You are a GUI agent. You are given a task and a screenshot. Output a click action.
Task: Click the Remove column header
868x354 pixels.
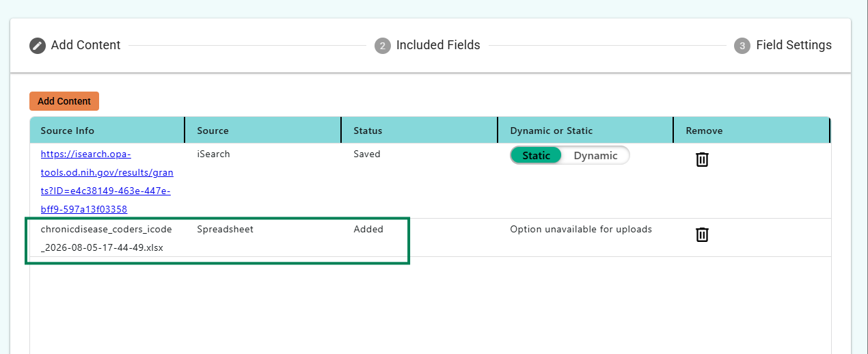[752, 131]
